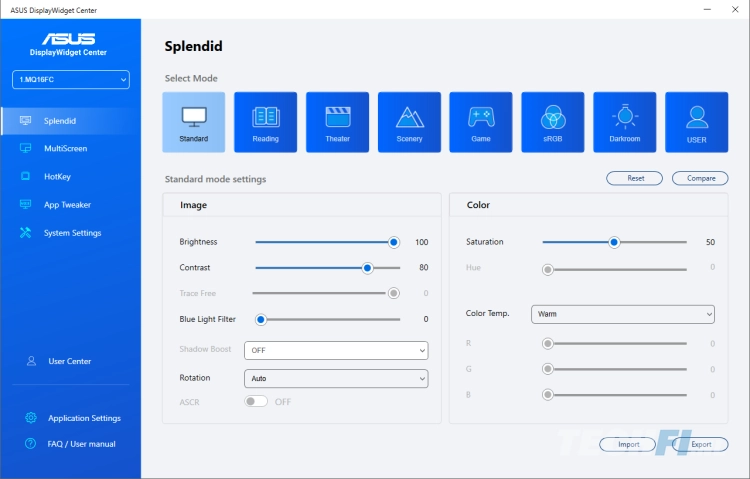Open the Shadow Boost dropdown
The image size is (750, 479).
336,350
